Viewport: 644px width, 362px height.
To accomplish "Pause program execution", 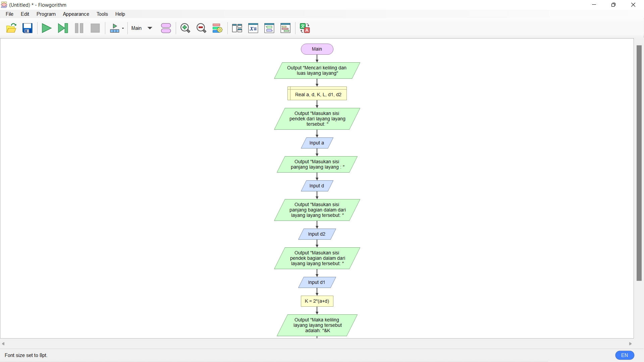I will click(79, 28).
